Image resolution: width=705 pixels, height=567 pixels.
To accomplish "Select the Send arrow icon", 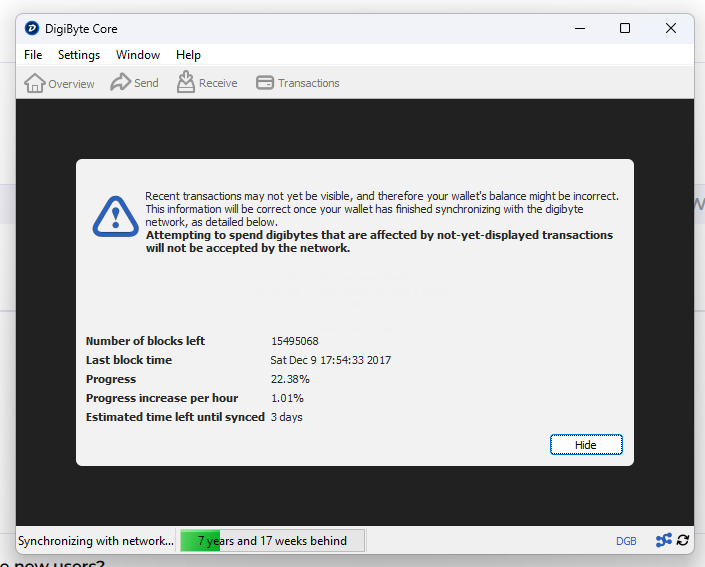I will pos(120,82).
